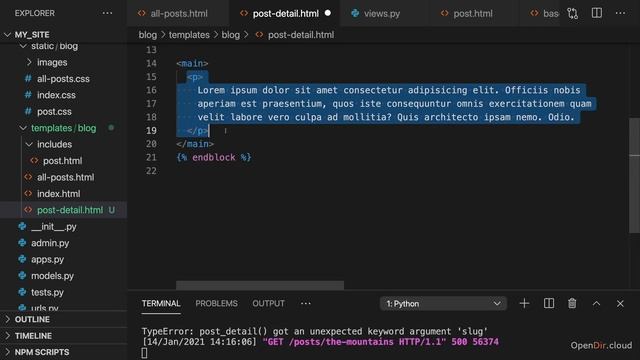This screenshot has height=360, width=640.
Task: Select post-detail.html in explorer tree
Action: pyautogui.click(x=70, y=210)
